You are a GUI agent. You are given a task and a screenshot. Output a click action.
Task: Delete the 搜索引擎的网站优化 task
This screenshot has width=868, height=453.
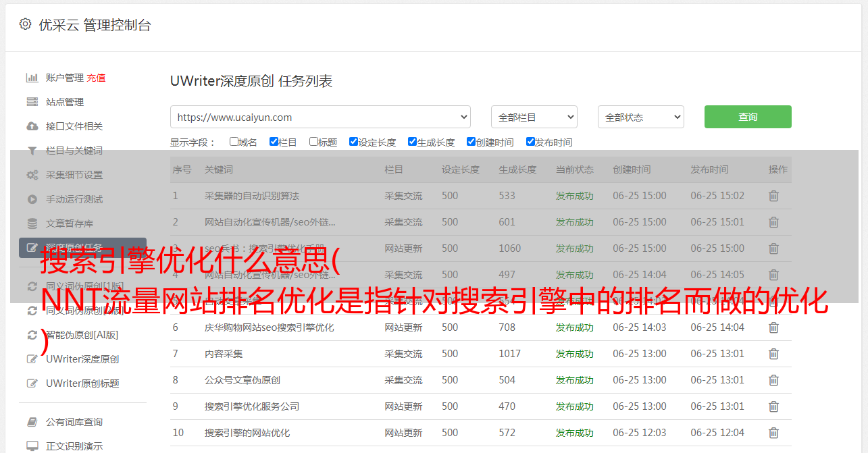point(774,433)
